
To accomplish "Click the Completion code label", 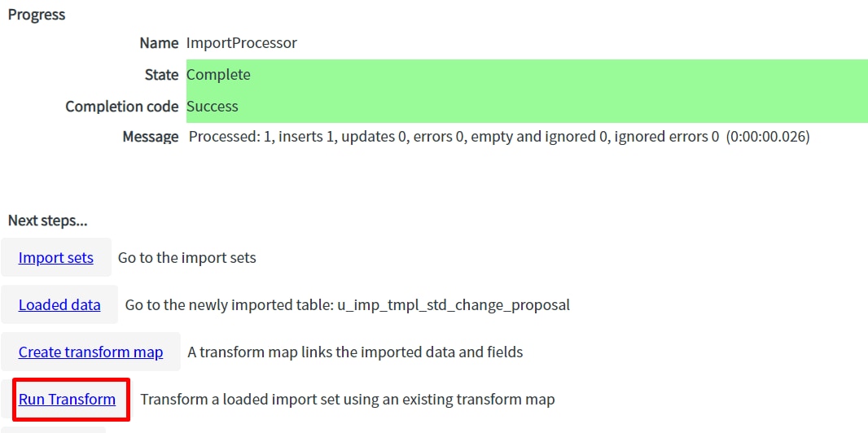I will (122, 106).
